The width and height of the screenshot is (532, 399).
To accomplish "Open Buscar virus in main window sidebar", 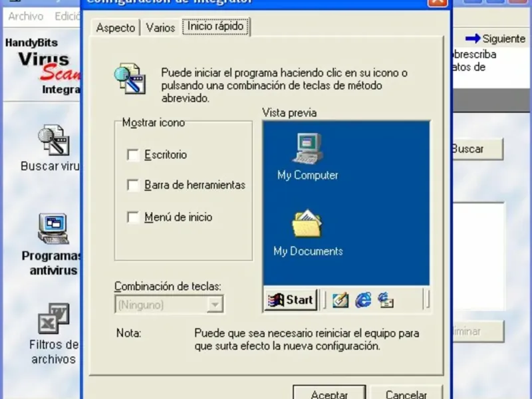I will coord(51,148).
